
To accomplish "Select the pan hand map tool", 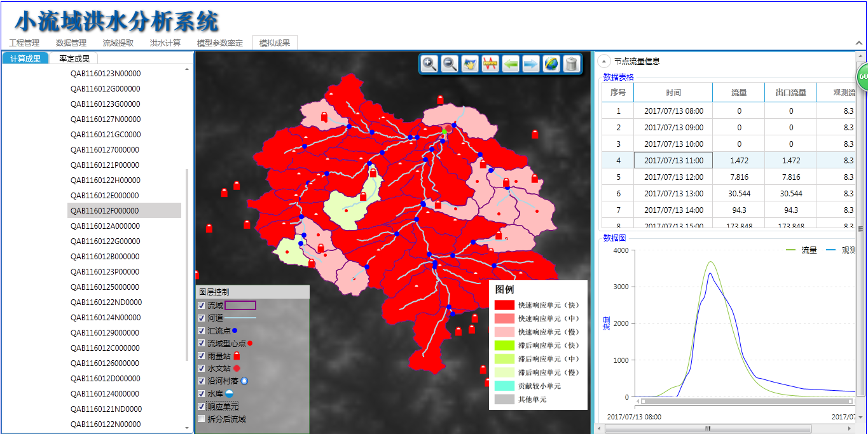I will (470, 64).
